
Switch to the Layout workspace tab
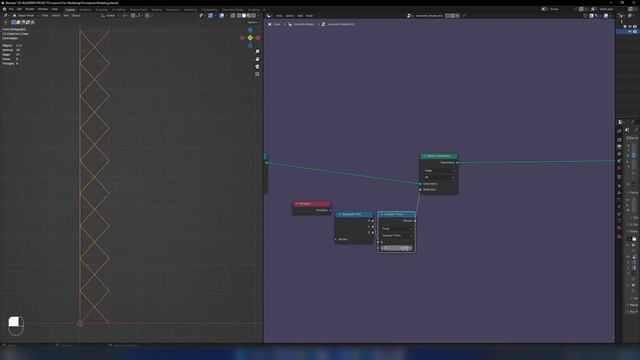click(x=70, y=9)
